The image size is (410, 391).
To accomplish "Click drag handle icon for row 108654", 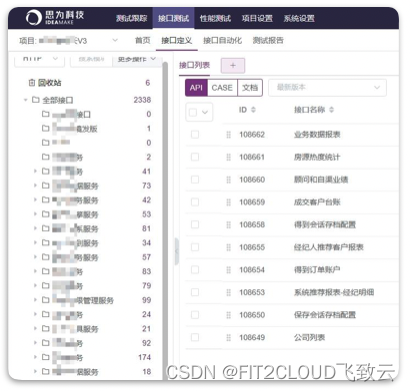I will point(228,270).
